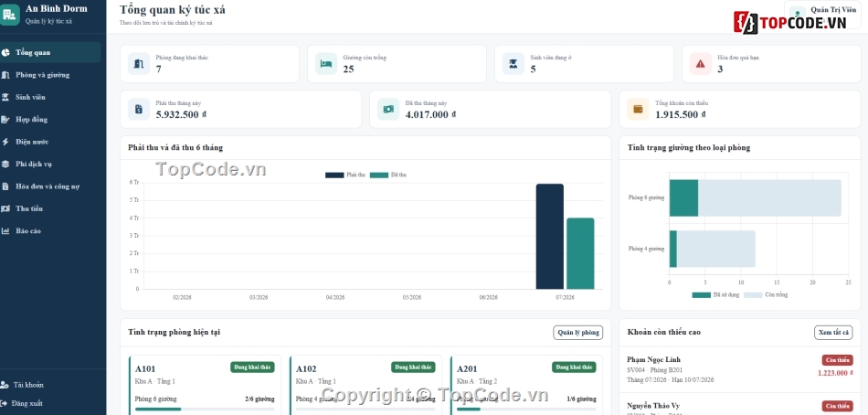Click Còn thiếu badge for Phạm Ngọc Linh

[x=837, y=360]
